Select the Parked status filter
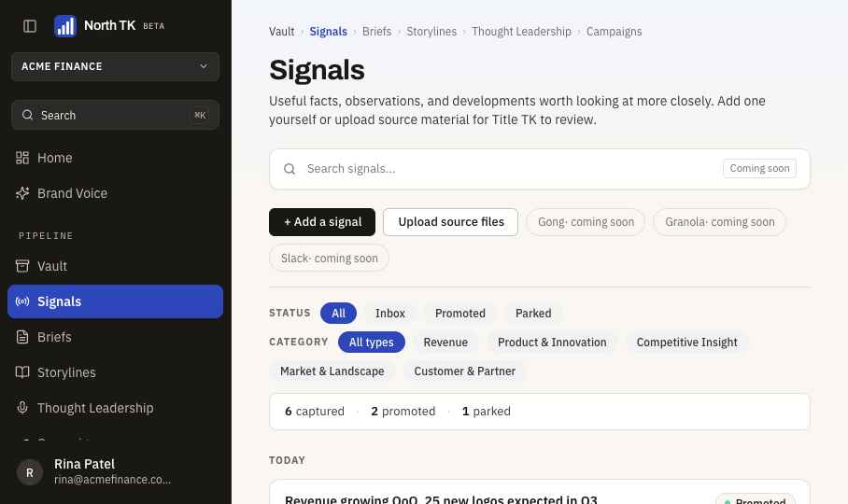The width and height of the screenshot is (848, 504). tap(533, 314)
